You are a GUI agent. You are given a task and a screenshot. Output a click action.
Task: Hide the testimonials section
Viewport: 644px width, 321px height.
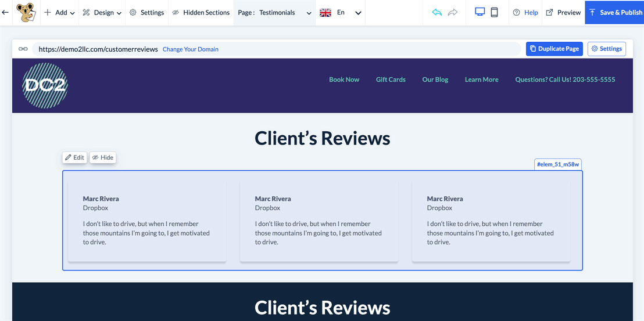pyautogui.click(x=103, y=157)
